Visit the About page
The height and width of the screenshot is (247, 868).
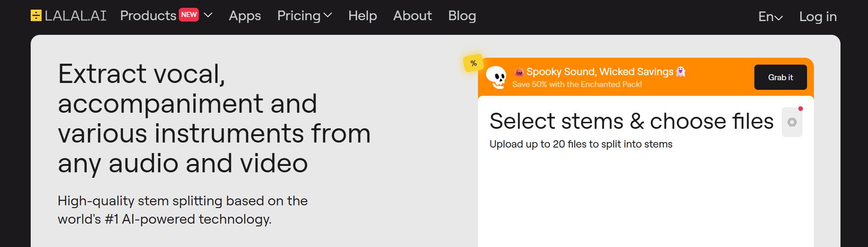(x=412, y=16)
